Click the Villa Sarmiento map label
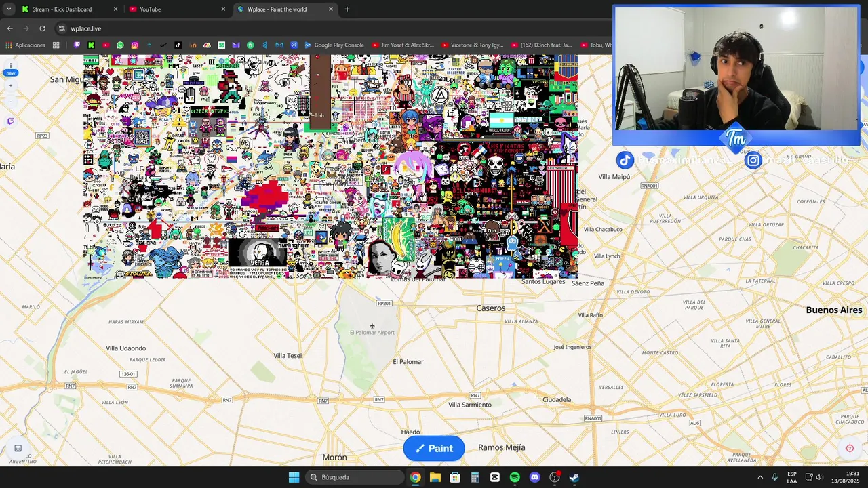This screenshot has width=868, height=488. pos(470,405)
